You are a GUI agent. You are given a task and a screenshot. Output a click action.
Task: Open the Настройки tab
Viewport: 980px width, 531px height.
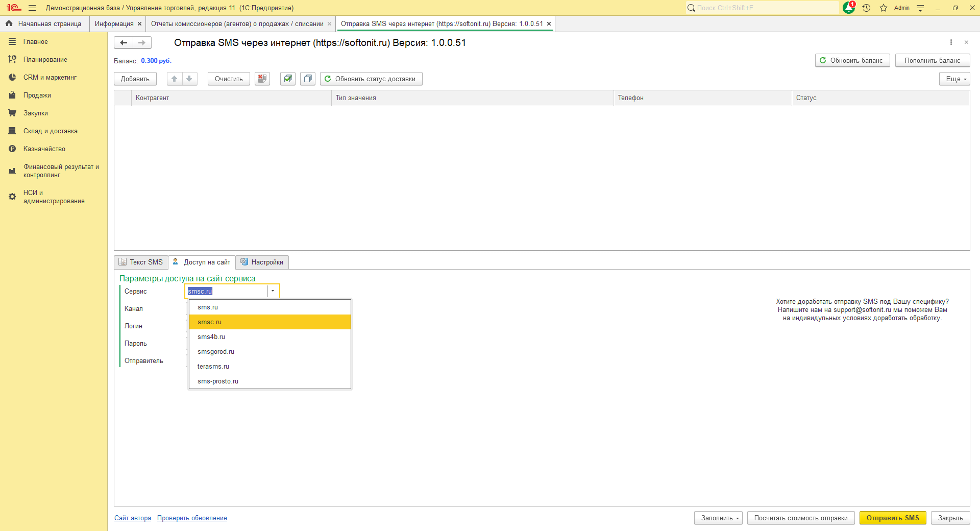point(262,262)
